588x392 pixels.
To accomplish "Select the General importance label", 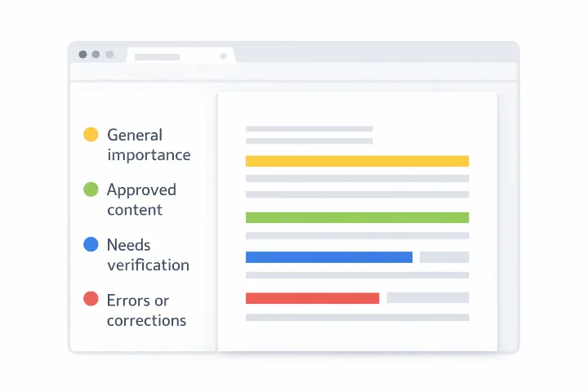I will tap(148, 145).
